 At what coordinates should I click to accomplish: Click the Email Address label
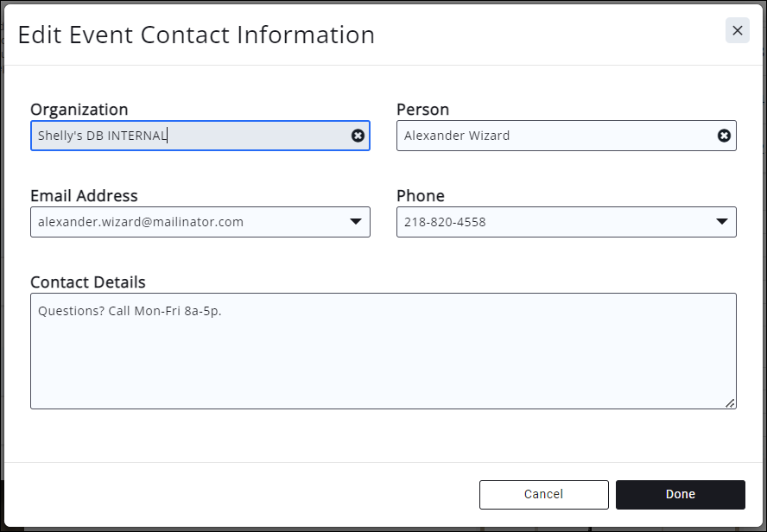click(x=84, y=196)
